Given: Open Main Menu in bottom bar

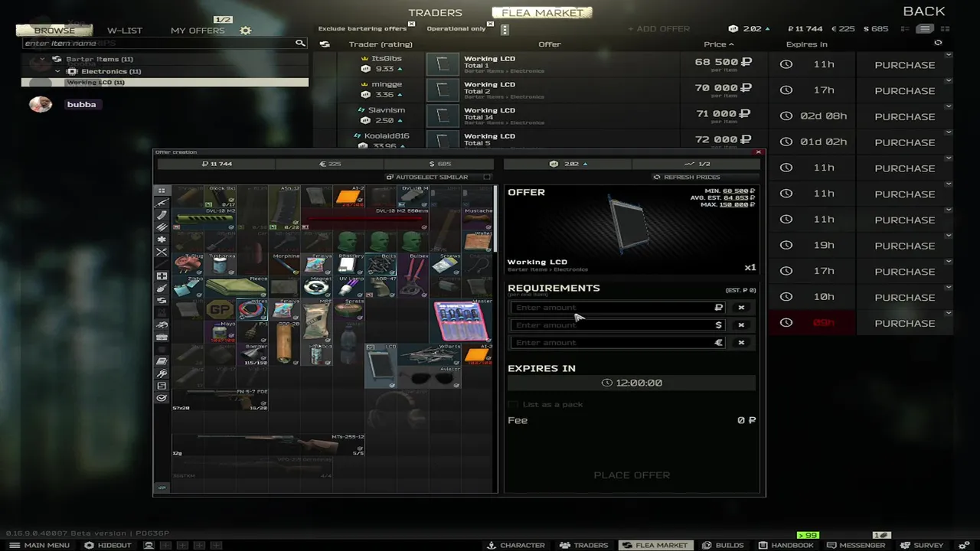Looking at the screenshot, I should click(x=40, y=545).
